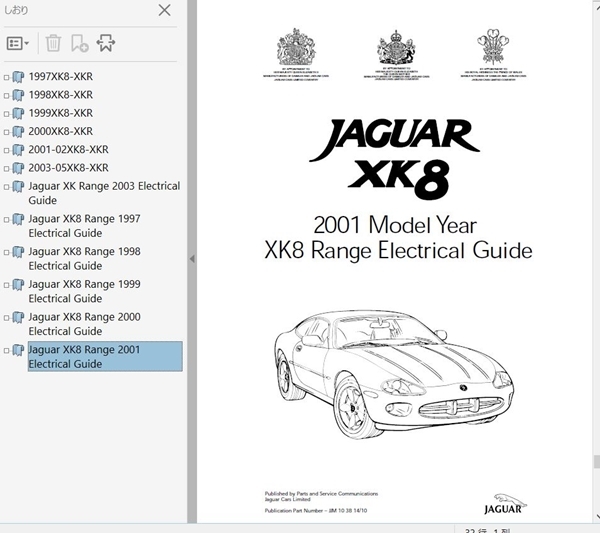600x533 pixels.
Task: Click bookmark icon beside 2000XK8-XKR
Action: 18,132
